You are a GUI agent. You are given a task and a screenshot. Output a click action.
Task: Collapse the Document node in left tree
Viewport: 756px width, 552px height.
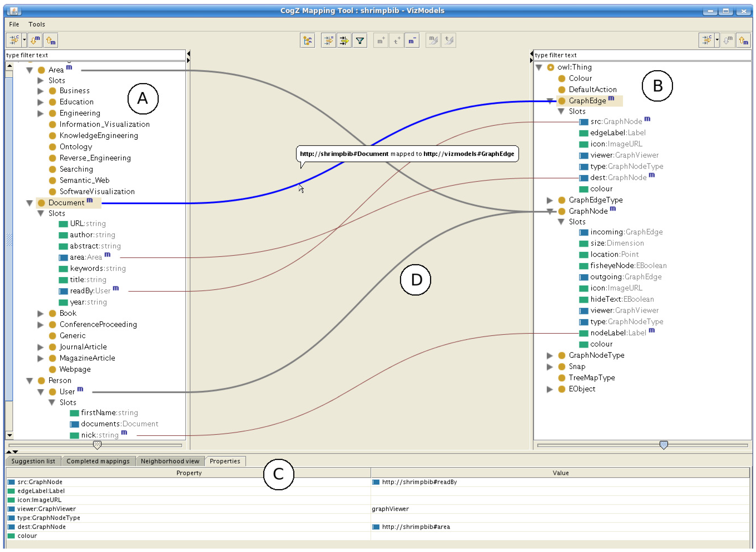tap(29, 203)
